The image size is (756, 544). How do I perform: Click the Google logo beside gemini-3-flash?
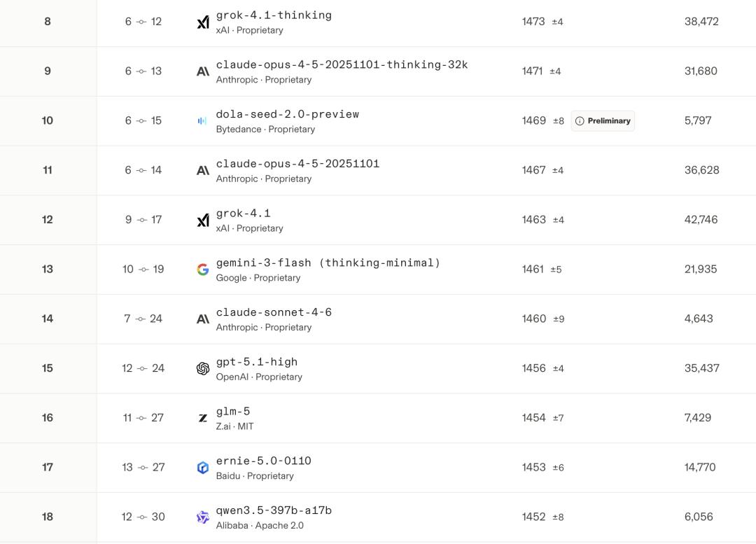pyautogui.click(x=203, y=270)
